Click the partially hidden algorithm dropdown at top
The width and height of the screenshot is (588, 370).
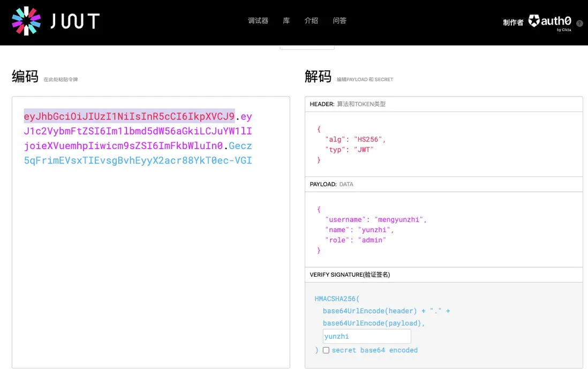pyautogui.click(x=307, y=47)
